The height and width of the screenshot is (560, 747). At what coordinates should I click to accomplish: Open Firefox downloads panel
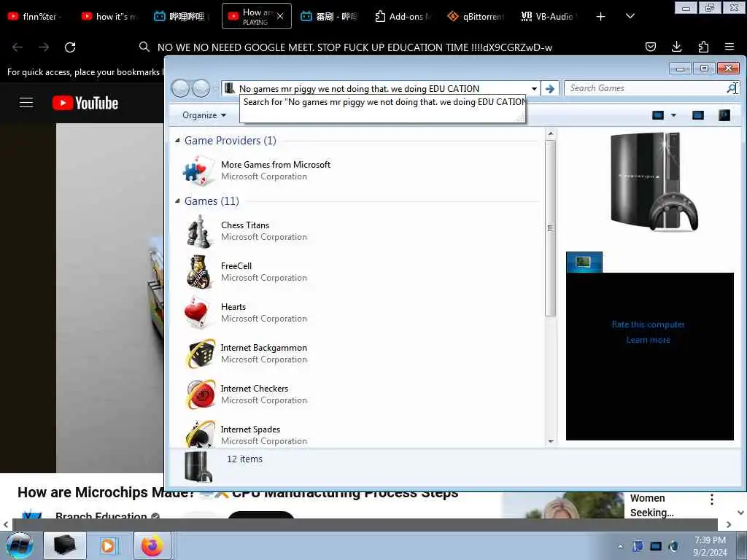pyautogui.click(x=676, y=47)
